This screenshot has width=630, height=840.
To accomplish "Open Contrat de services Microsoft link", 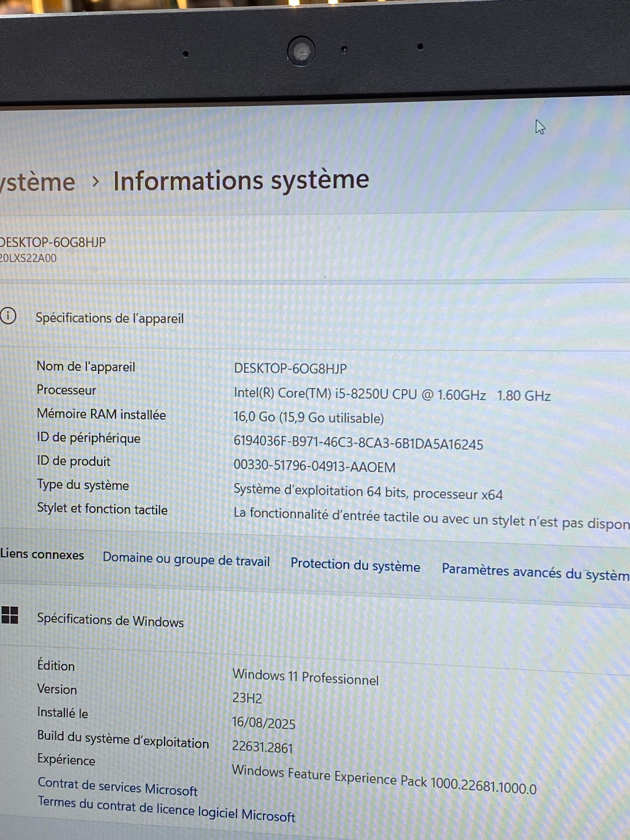I will (x=117, y=786).
